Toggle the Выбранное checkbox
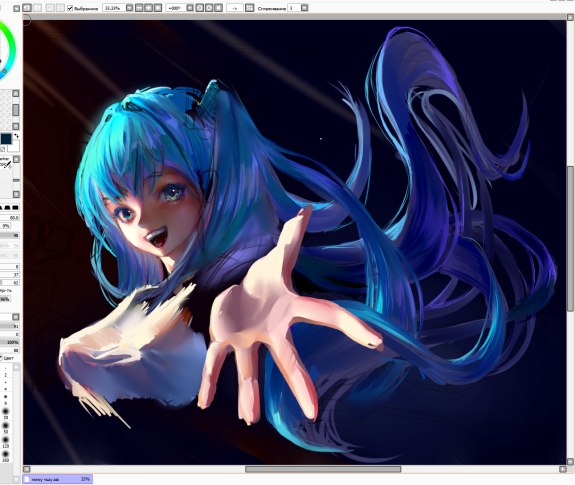The height and width of the screenshot is (485, 575). [70, 8]
